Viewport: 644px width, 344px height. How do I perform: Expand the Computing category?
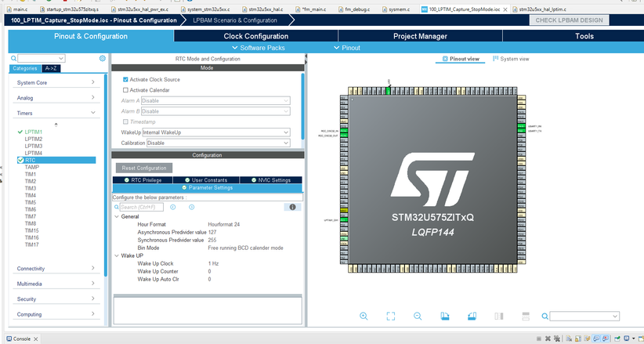point(56,314)
